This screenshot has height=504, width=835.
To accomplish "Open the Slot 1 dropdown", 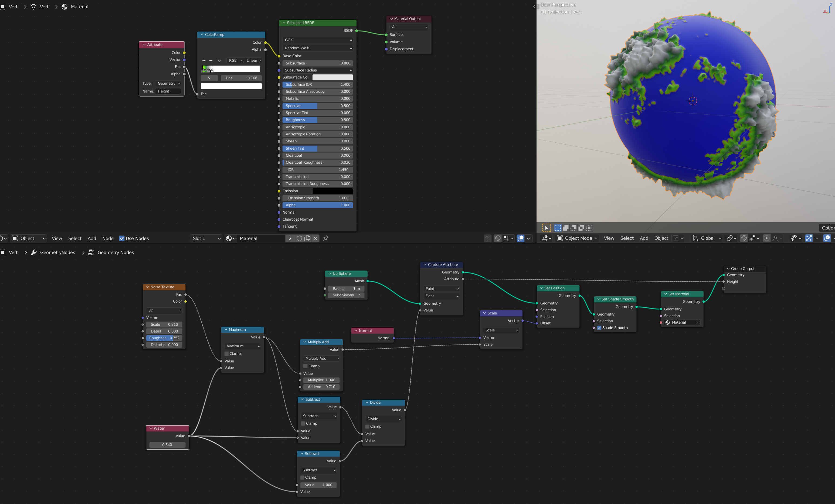I will tap(206, 238).
